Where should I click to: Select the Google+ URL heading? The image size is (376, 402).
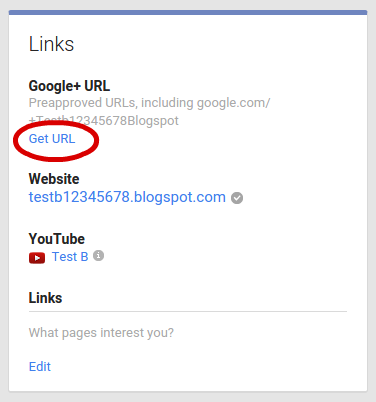click(x=69, y=86)
